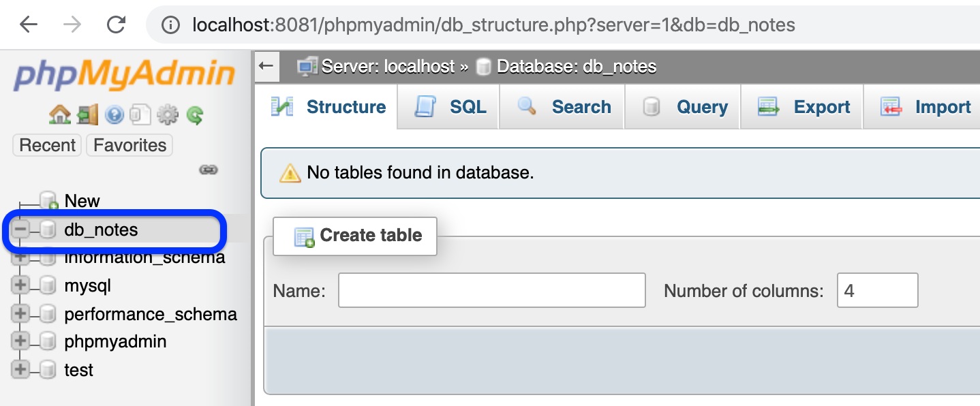
Task: Reload the navigation panel with the green icon
Action: (x=194, y=114)
